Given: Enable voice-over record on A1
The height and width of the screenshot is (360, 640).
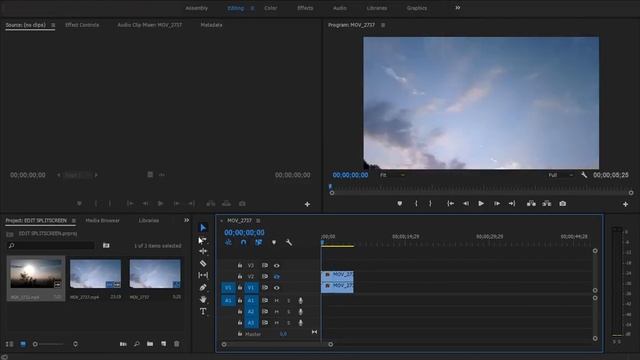Looking at the screenshot, I should tap(301, 301).
